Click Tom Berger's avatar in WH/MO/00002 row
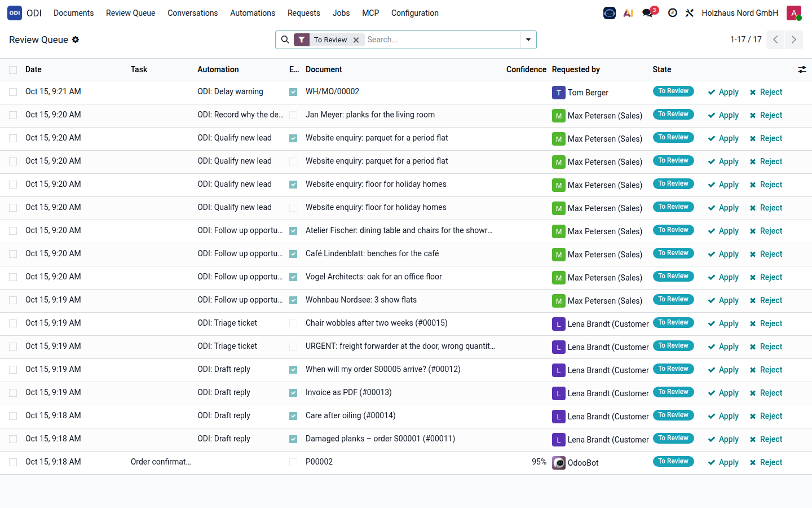812x508 pixels. click(x=558, y=93)
